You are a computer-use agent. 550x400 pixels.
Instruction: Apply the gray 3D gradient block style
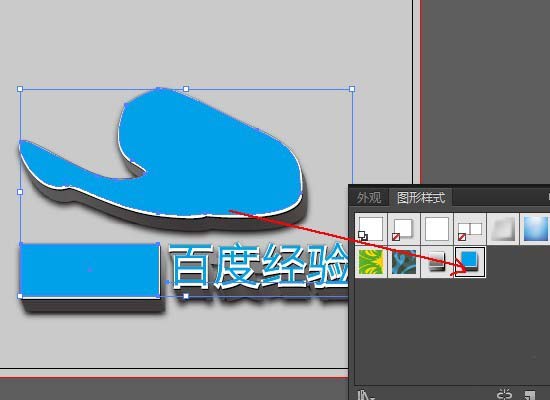pos(437,262)
